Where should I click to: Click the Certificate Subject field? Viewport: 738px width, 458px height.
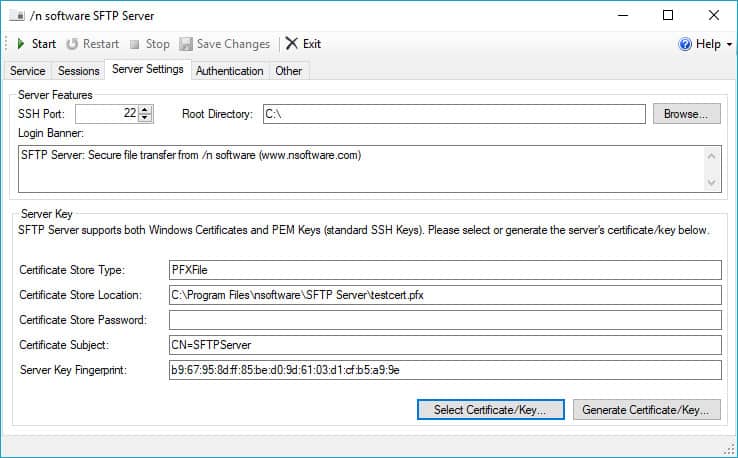[x=445, y=345]
